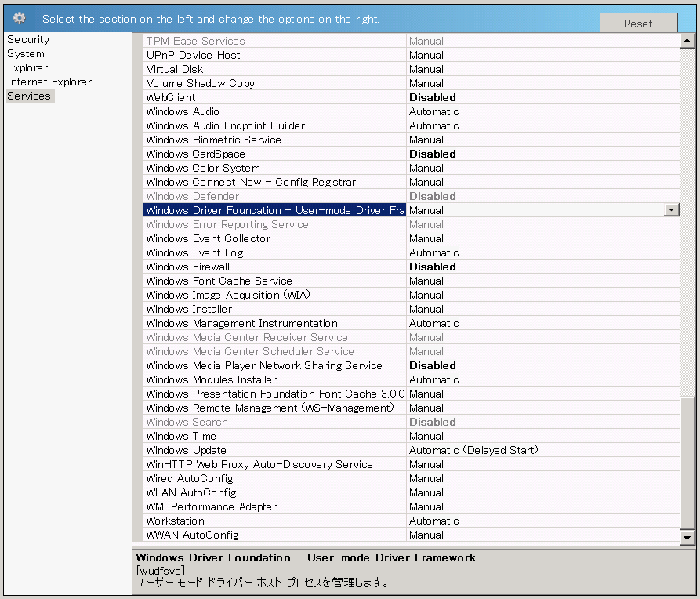Select the Services section
The image size is (700, 599).
(x=29, y=96)
